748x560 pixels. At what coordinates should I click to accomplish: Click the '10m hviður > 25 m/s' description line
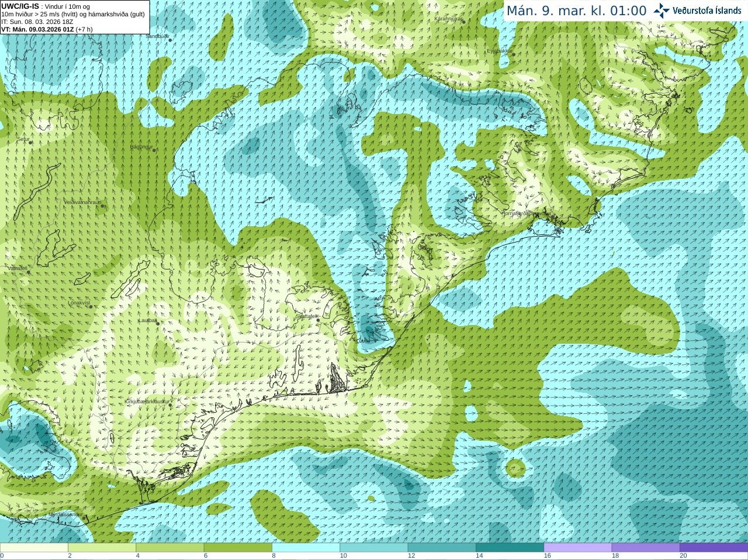tap(73, 14)
